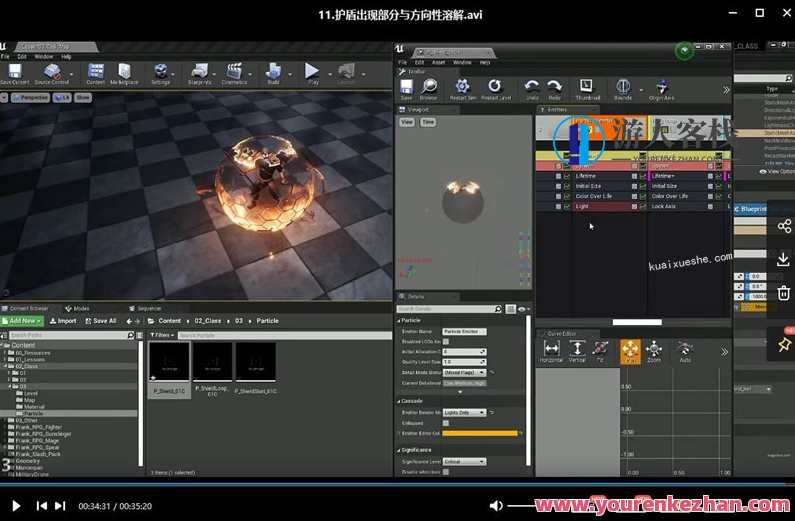The width and height of the screenshot is (795, 521).
Task: Open the Cinematics toolbar icon
Action: pyautogui.click(x=234, y=71)
